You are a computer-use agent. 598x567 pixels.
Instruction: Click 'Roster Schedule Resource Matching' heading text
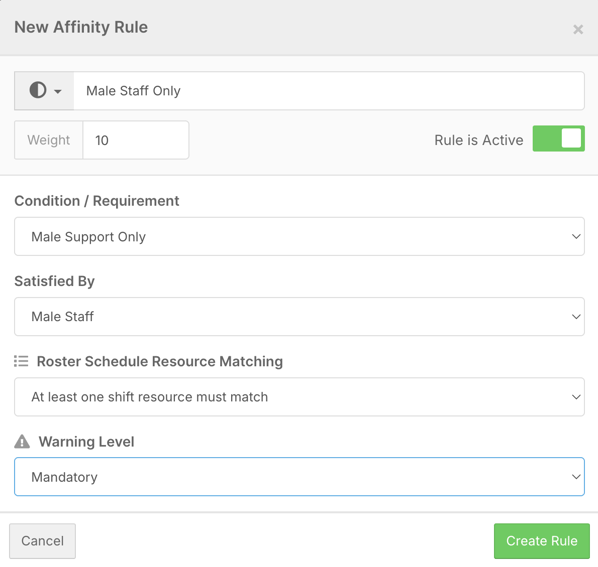pos(160,361)
